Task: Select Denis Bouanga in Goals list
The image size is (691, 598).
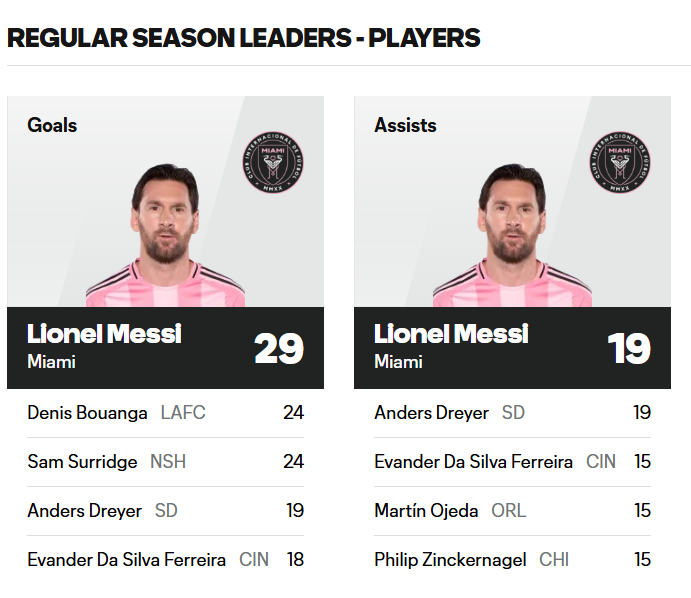Action: tap(87, 413)
